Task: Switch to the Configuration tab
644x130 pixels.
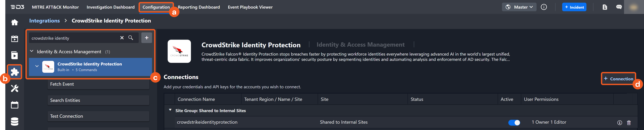Action: pos(156,7)
